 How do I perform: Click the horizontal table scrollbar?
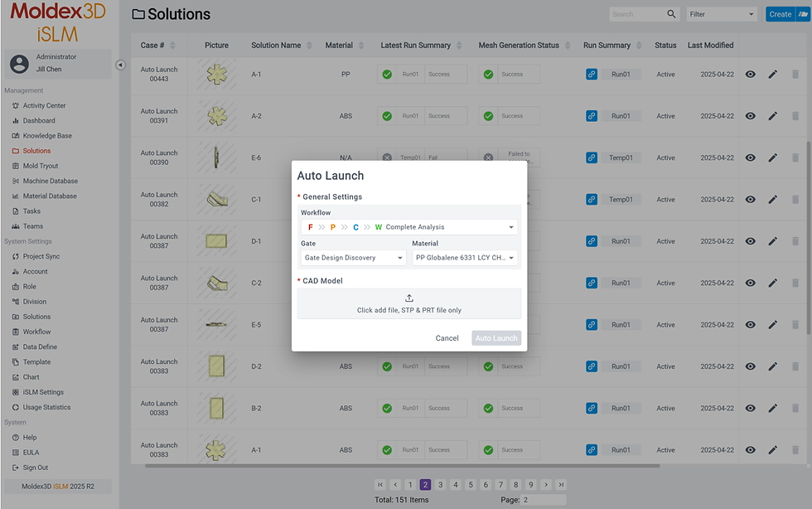pyautogui.click(x=403, y=466)
